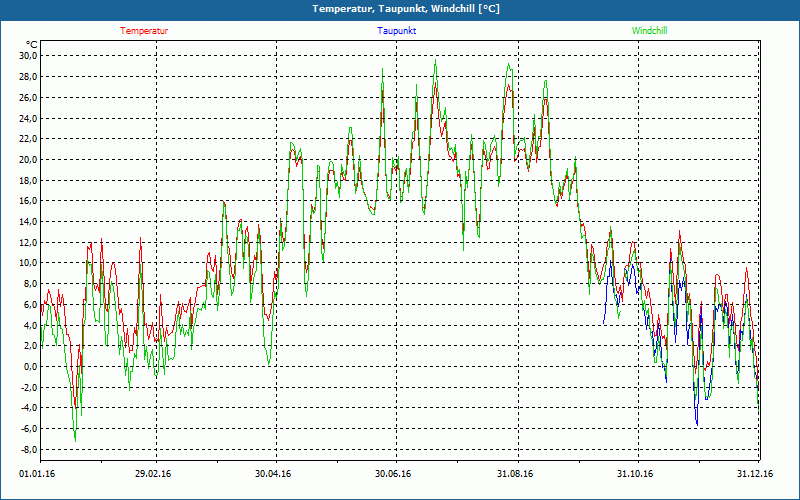The height and width of the screenshot is (500, 800).
Task: Select the 16,0 y-axis tick label
Action: 26,201
